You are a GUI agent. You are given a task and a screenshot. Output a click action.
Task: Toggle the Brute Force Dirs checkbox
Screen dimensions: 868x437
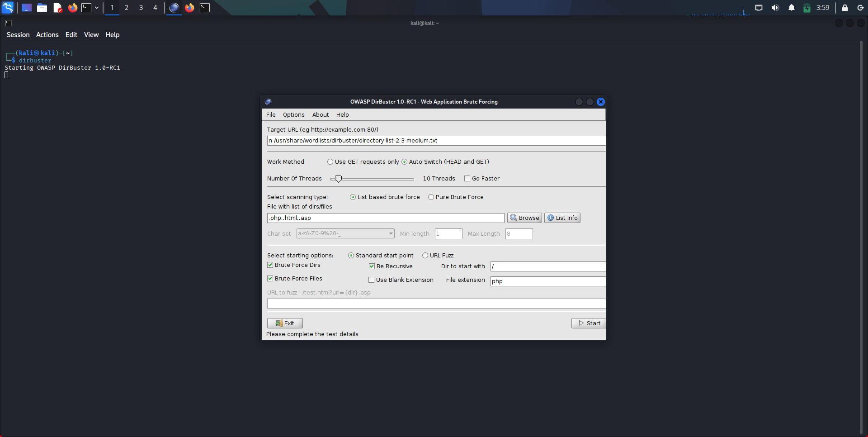pos(270,265)
